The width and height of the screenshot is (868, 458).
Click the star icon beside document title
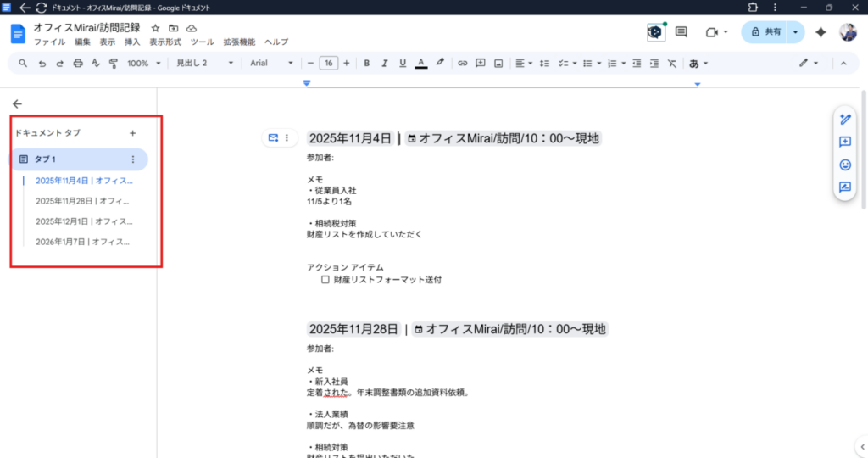(x=155, y=28)
